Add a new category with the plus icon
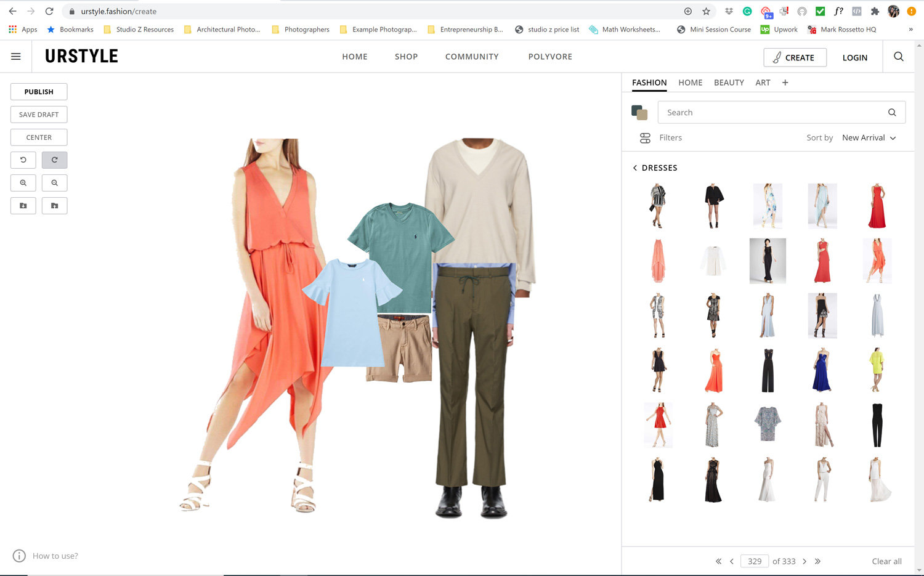 785,83
